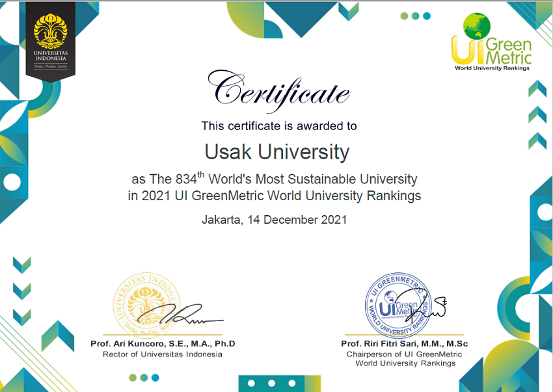Select the recipient name Usak University
Screen dimensions: 553x392
(x=277, y=152)
